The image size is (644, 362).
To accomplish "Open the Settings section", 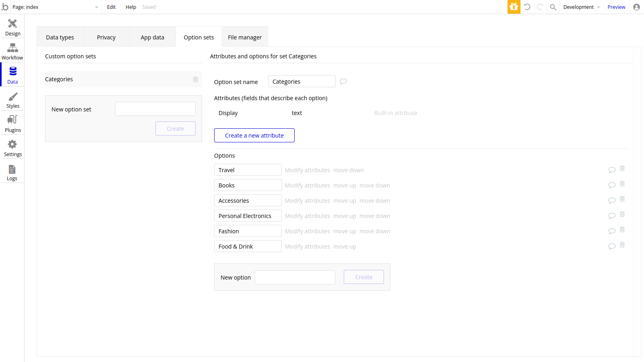I will pos(12,147).
